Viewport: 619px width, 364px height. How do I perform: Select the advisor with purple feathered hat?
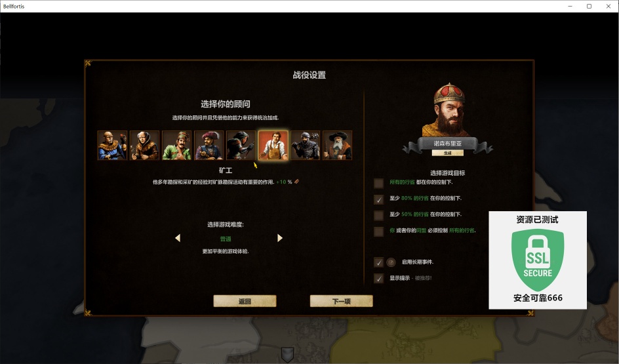(209, 146)
